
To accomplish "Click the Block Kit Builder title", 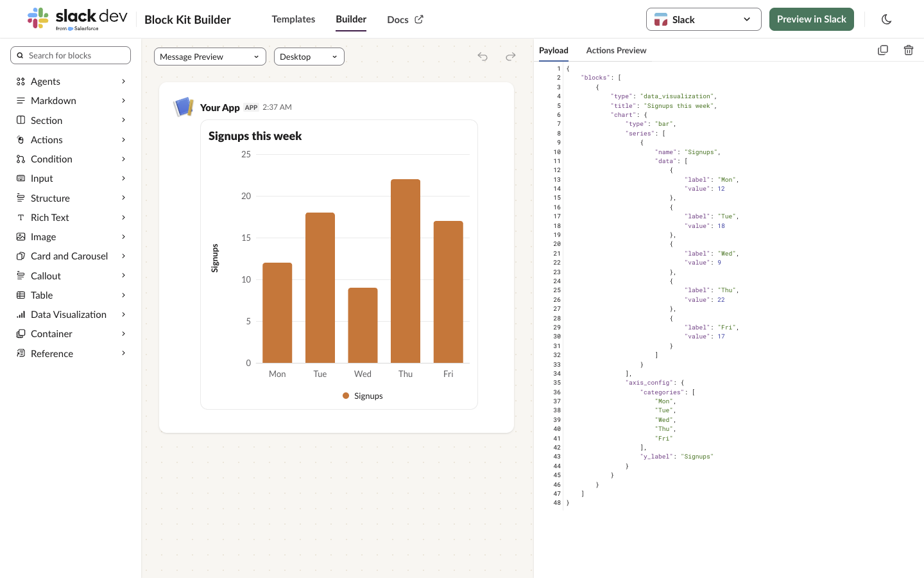I will 187,20.
